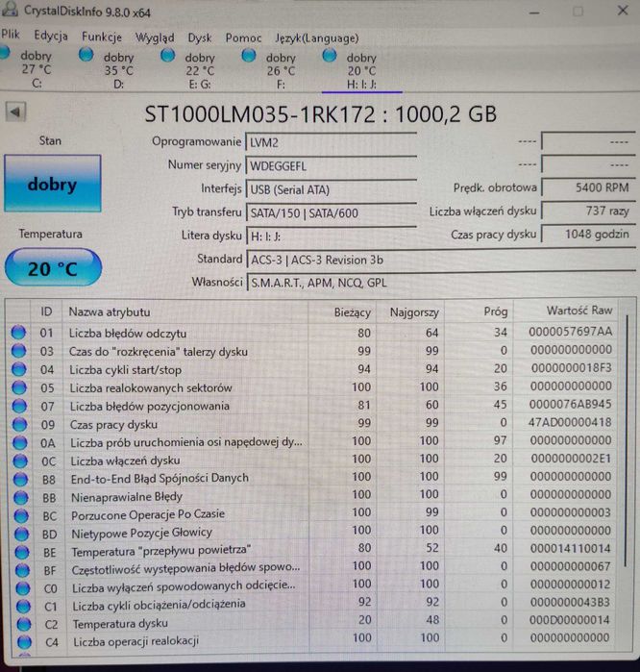Viewport: 640px width, 672px height.
Task: Open the Wygląd menu
Action: point(155,37)
